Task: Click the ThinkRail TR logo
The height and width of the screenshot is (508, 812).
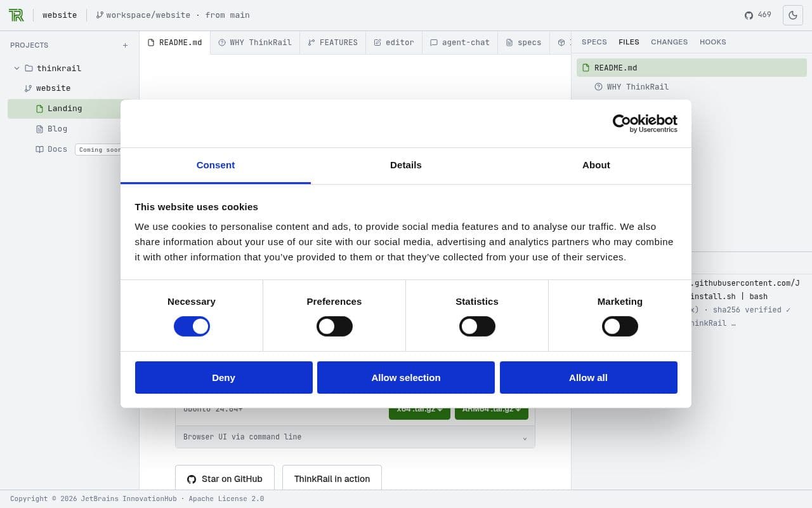Action: [16, 15]
